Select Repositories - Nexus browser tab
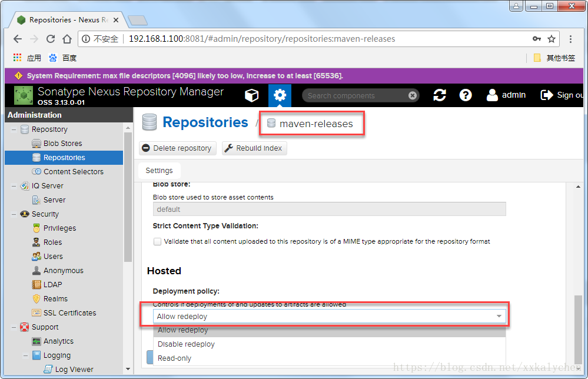The width and height of the screenshot is (588, 379). click(69, 20)
